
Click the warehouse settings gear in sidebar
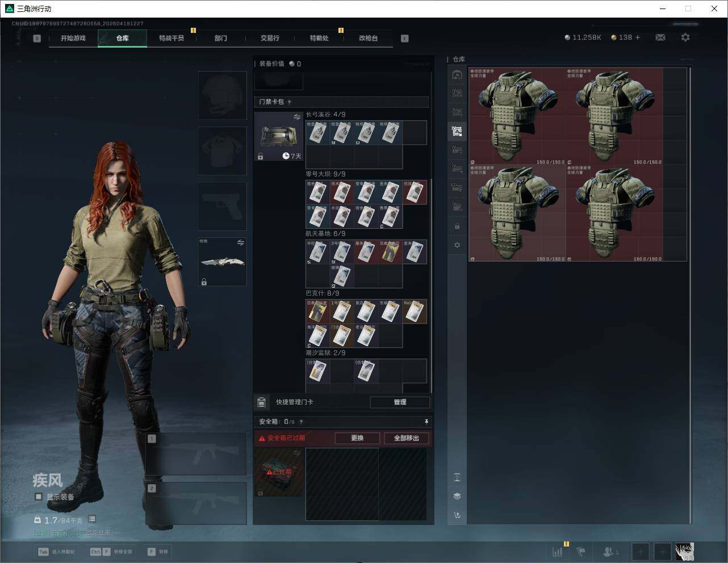pyautogui.click(x=457, y=245)
